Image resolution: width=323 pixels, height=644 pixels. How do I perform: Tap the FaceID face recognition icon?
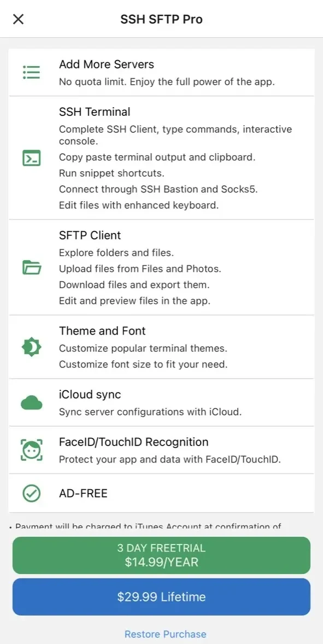coord(31,450)
